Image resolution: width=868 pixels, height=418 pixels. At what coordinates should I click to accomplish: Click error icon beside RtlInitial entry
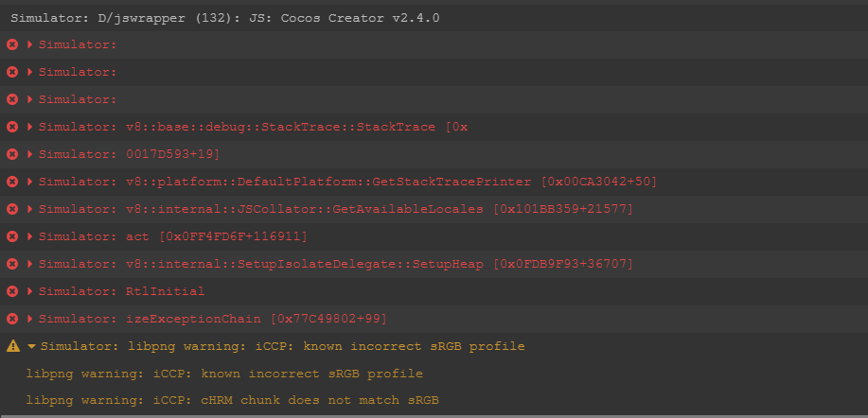click(12, 291)
